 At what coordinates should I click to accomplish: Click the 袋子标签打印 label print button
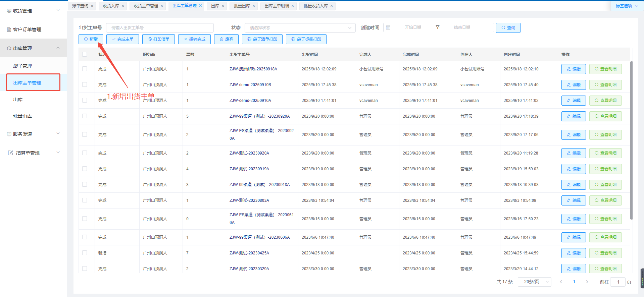coord(306,39)
